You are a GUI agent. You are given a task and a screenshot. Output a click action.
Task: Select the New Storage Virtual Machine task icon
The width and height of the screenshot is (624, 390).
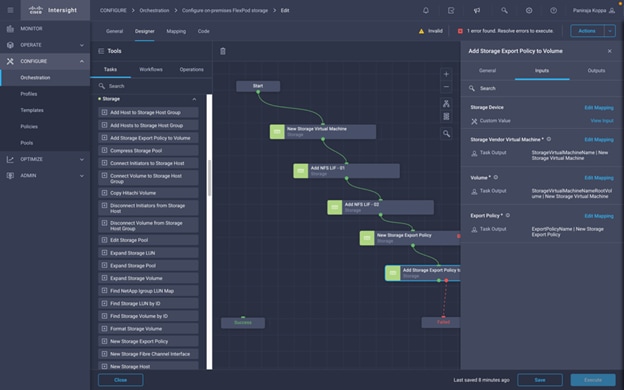277,132
